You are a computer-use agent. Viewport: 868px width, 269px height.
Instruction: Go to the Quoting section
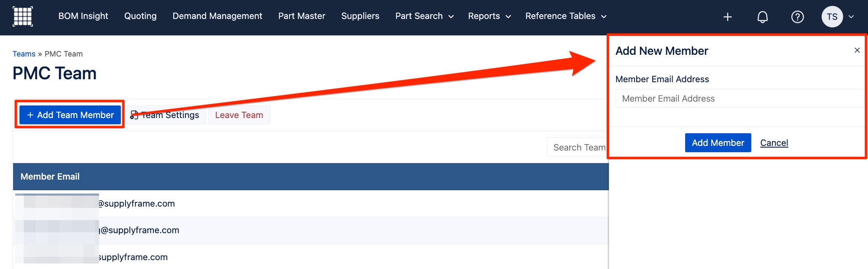pyautogui.click(x=140, y=16)
